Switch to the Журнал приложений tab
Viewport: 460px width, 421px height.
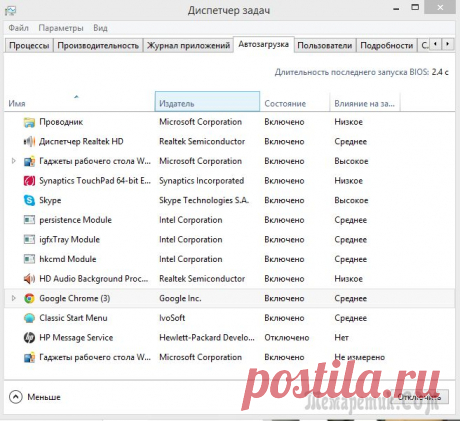(x=188, y=45)
